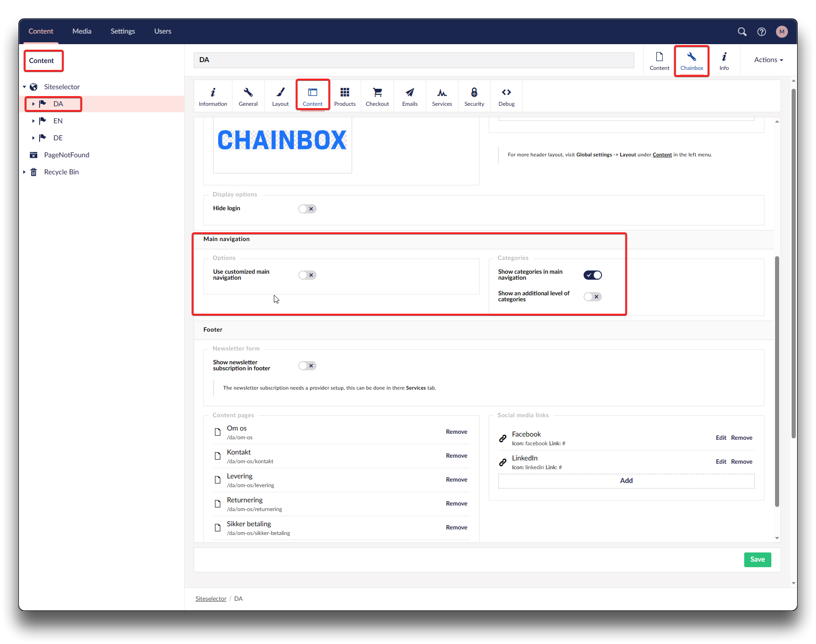This screenshot has height=644, width=816.
Task: Switch to Content app document icon
Action: [x=660, y=61]
